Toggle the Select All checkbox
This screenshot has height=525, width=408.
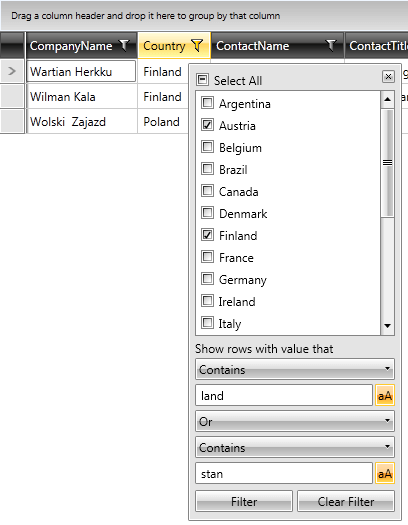(x=202, y=80)
